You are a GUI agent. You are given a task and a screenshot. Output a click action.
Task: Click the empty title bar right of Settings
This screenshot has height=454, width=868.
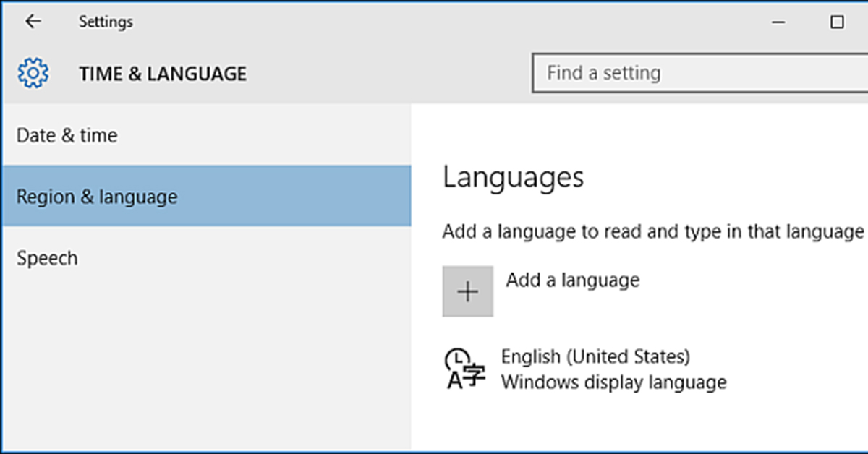coord(434,22)
